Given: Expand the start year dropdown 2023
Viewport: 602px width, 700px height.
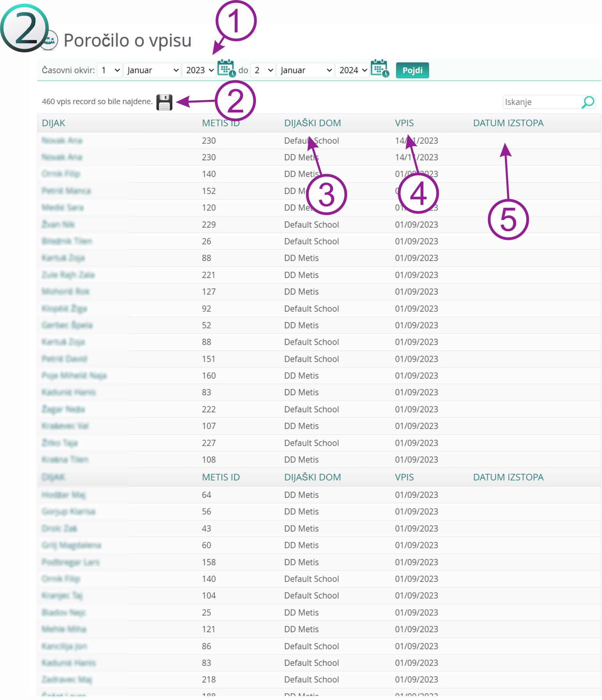Looking at the screenshot, I should pyautogui.click(x=199, y=70).
